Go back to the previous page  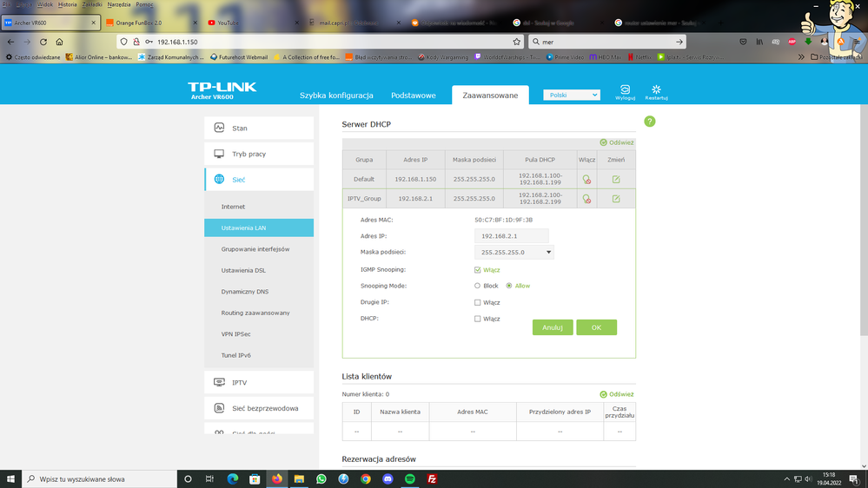tap(10, 42)
